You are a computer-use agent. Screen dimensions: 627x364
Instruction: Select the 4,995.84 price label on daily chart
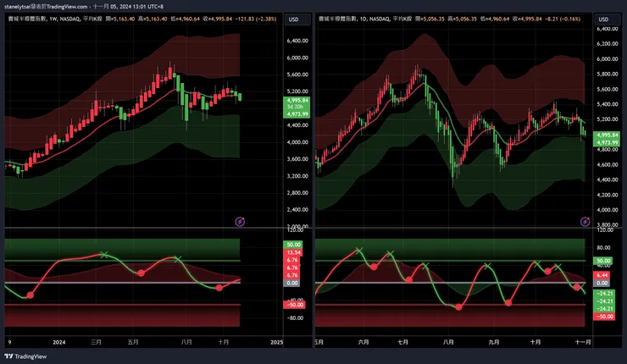tap(608, 135)
